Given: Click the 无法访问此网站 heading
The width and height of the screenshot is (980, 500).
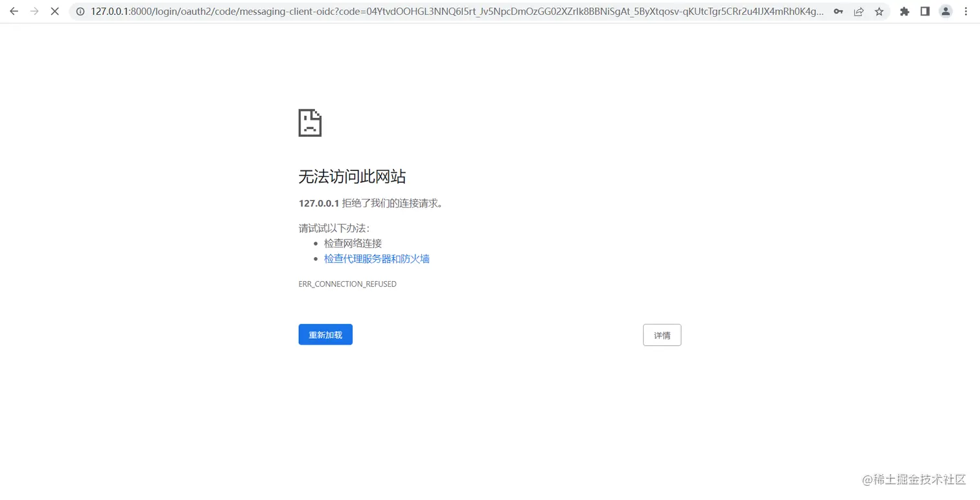Looking at the screenshot, I should 352,176.
